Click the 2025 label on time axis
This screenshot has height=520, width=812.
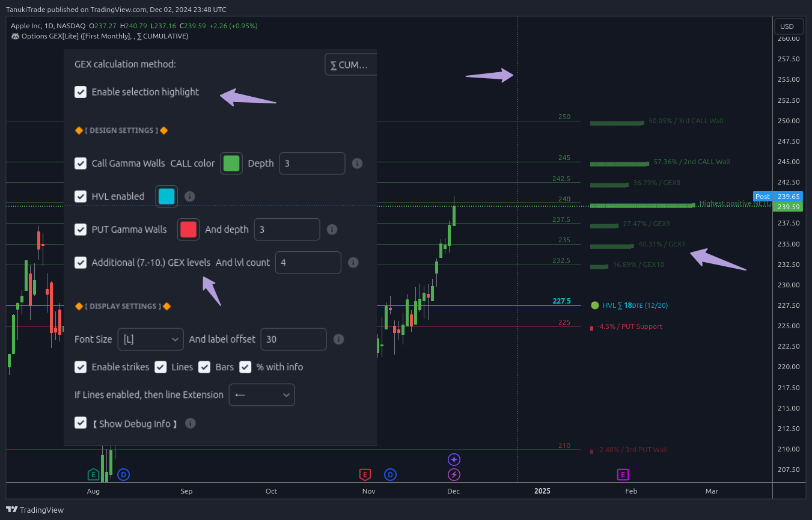[542, 491]
